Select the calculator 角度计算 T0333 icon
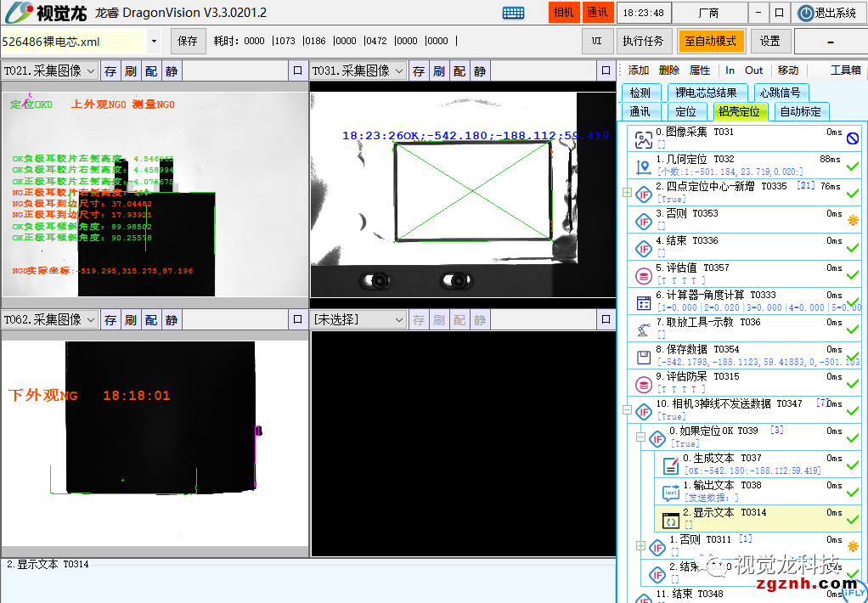 644,301
